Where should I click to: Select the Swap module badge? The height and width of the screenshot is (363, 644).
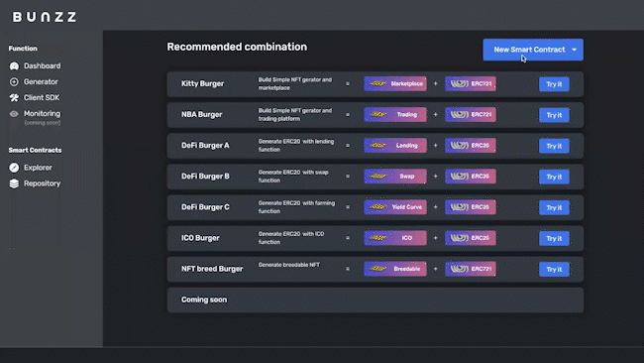pyautogui.click(x=395, y=177)
